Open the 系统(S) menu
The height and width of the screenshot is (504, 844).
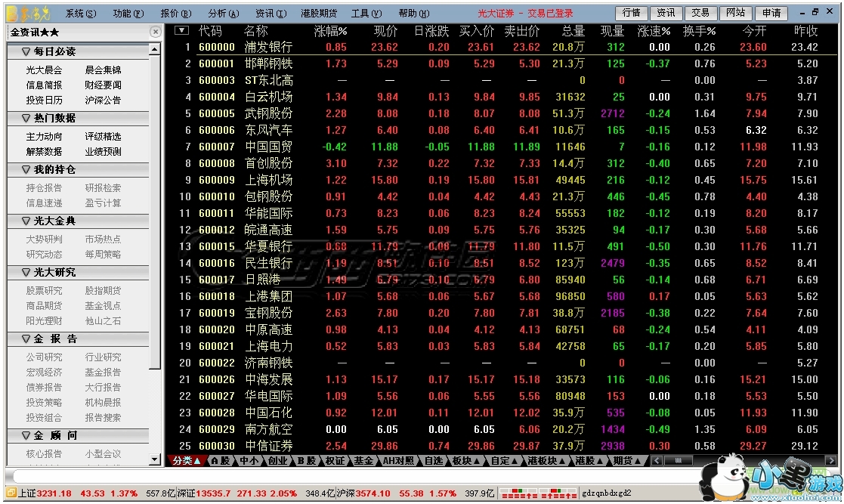[81, 14]
